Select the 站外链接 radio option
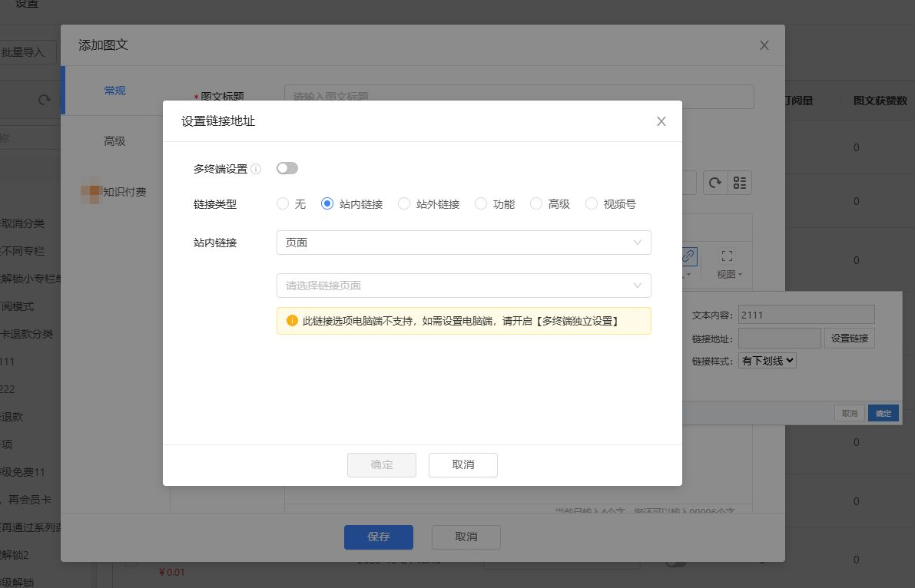The image size is (915, 588). tap(404, 204)
